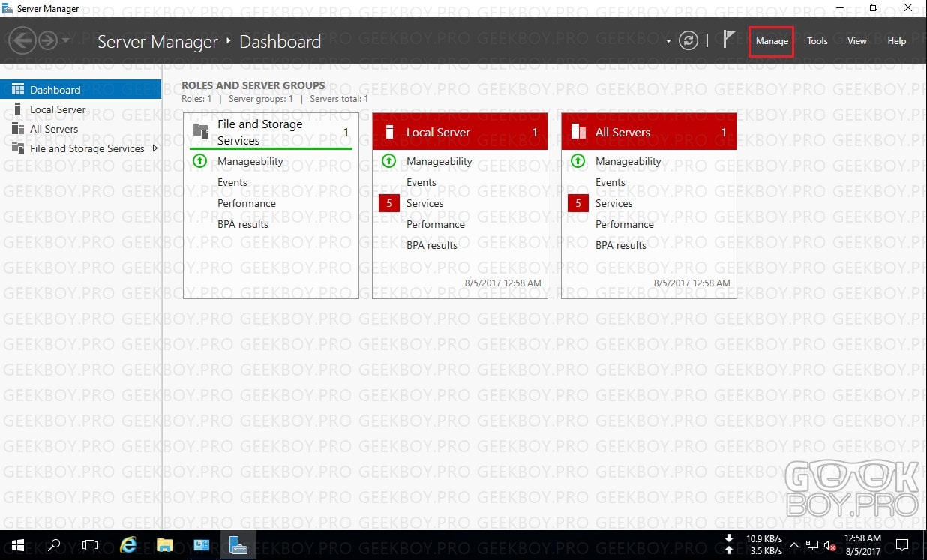The image size is (927, 560).
Task: Open the Windows Start menu
Action: tap(17, 545)
